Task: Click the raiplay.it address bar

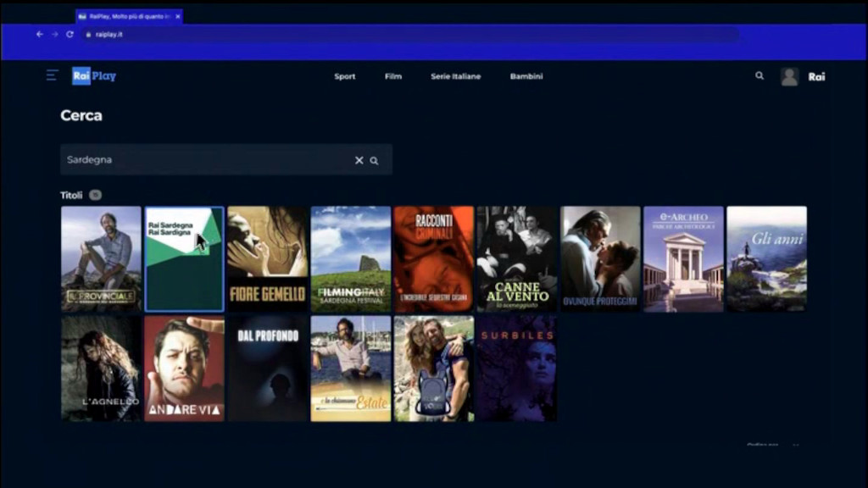Action: [409, 34]
